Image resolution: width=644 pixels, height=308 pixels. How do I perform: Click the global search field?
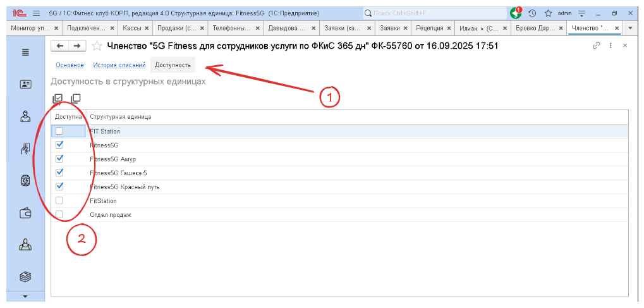(433, 13)
